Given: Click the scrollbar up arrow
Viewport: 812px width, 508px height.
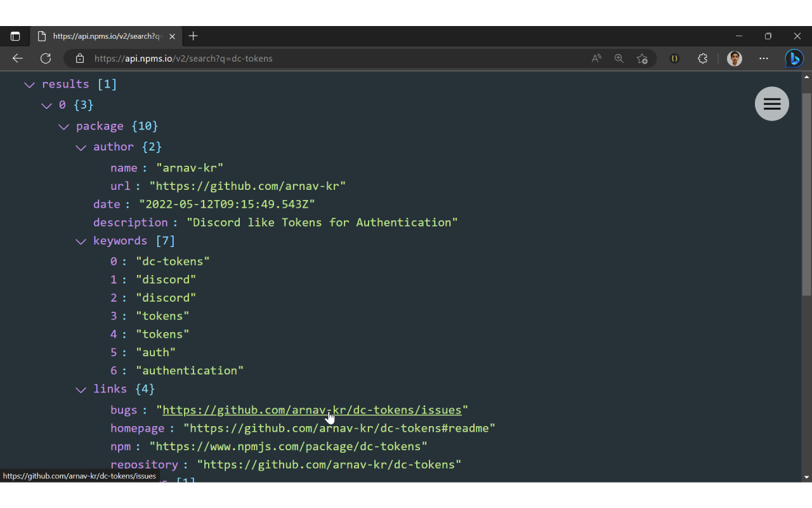Looking at the screenshot, I should tap(806, 77).
